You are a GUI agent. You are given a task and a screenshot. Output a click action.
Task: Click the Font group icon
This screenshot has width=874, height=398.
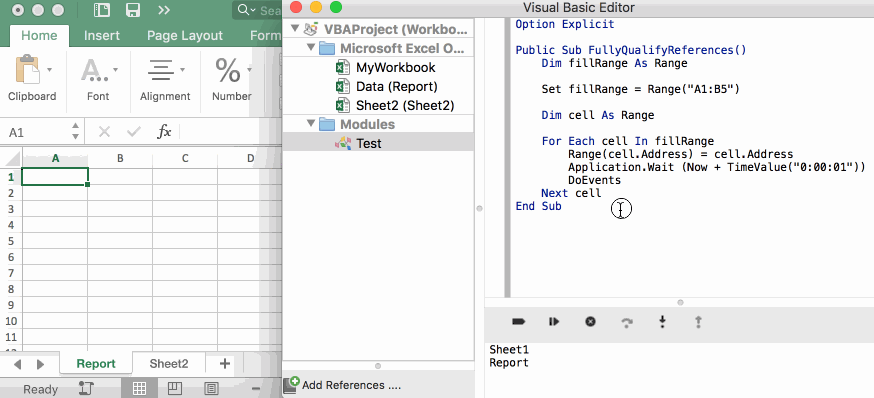click(x=94, y=70)
